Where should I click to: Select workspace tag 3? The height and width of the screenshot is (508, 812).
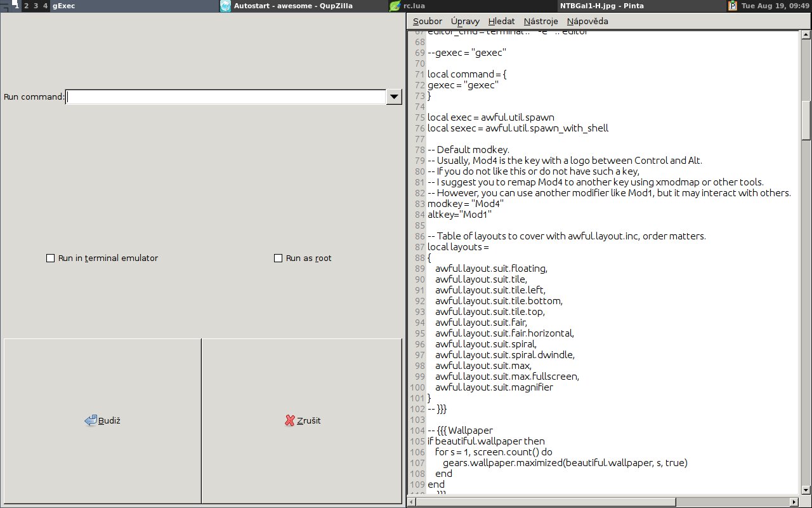point(36,6)
